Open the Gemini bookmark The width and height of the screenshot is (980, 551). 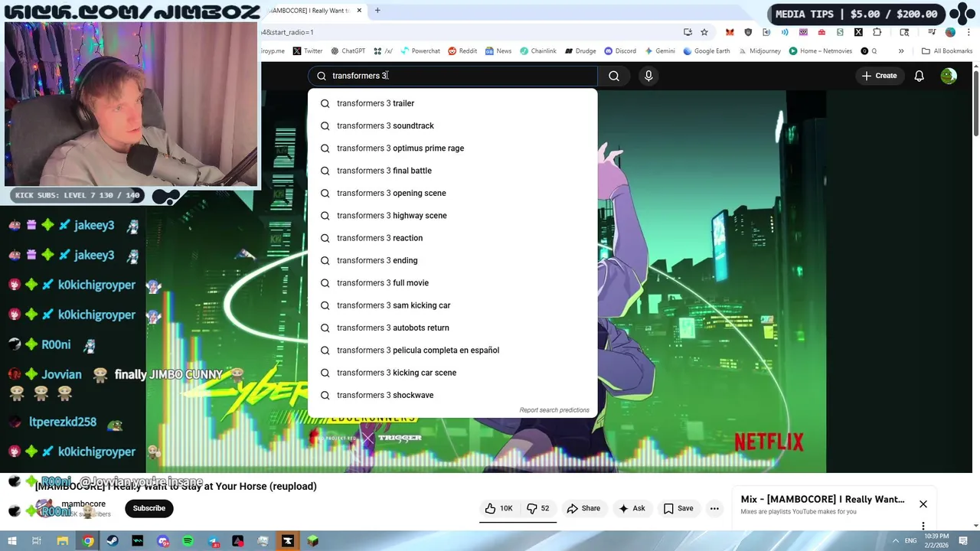pyautogui.click(x=659, y=51)
